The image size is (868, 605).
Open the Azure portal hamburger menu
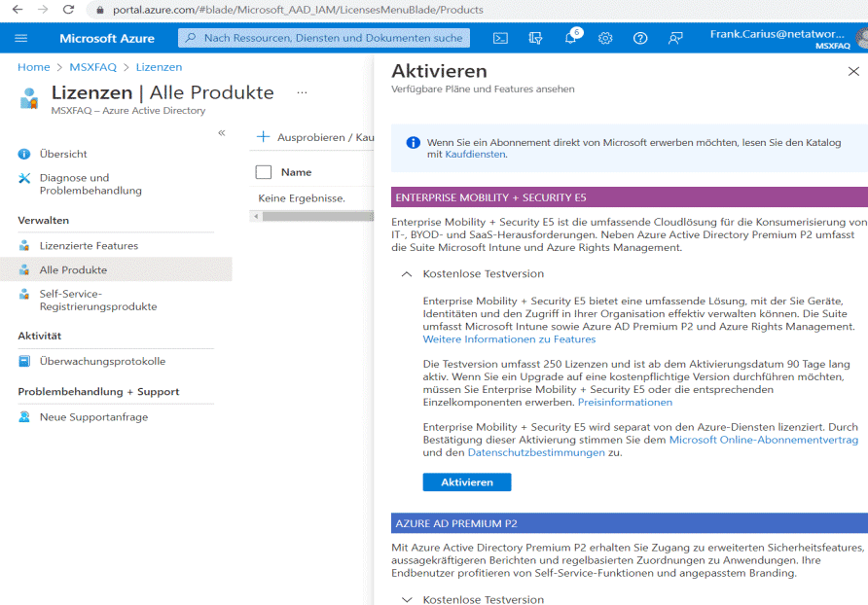coord(21,38)
